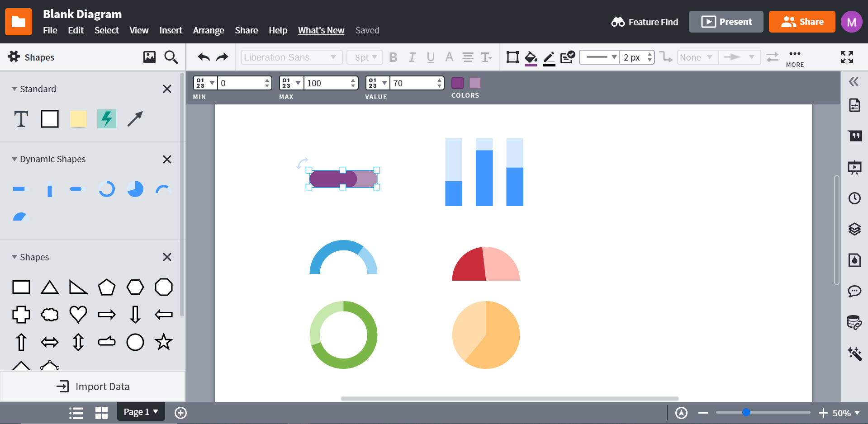This screenshot has height=424, width=868.
Task: Click the undo arrow icon
Action: 204,57
